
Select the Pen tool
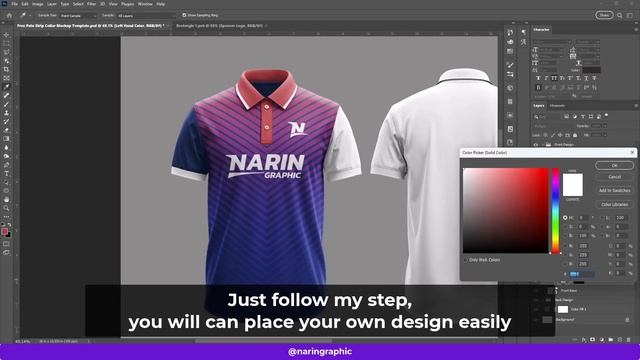[6, 165]
